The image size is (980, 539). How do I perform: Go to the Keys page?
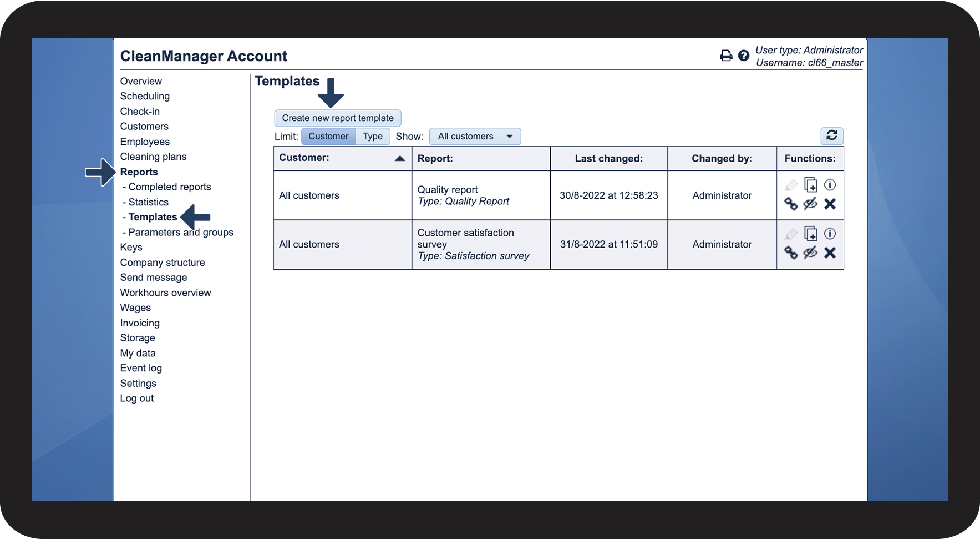(131, 247)
